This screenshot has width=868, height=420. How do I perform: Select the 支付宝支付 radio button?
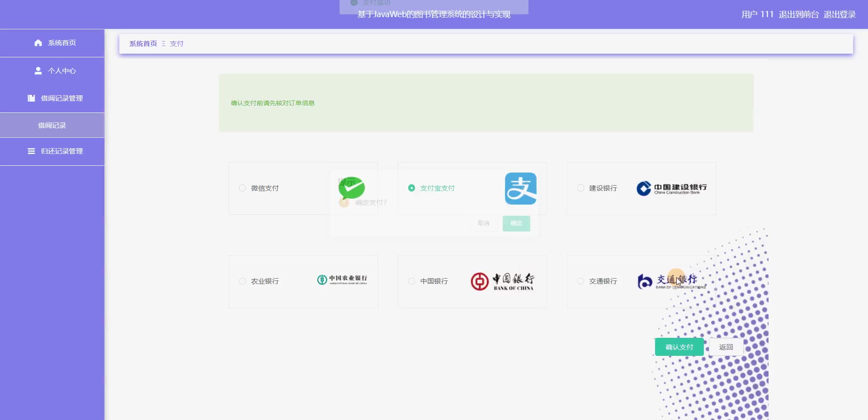(411, 188)
